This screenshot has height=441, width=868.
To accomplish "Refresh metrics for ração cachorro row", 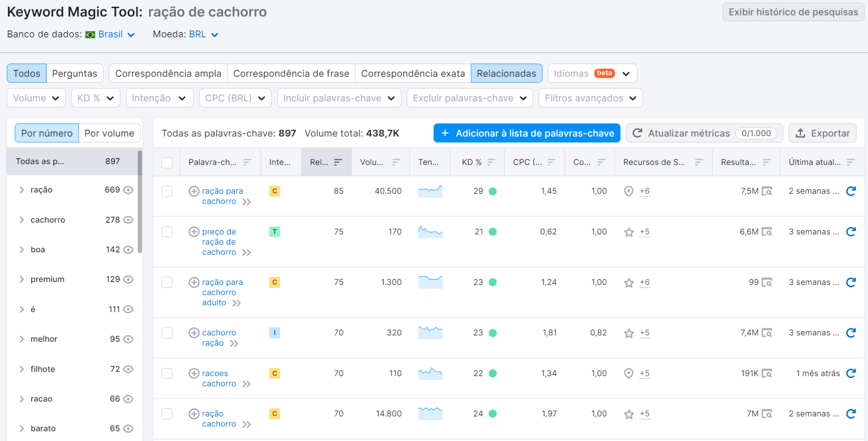I will coord(851,413).
